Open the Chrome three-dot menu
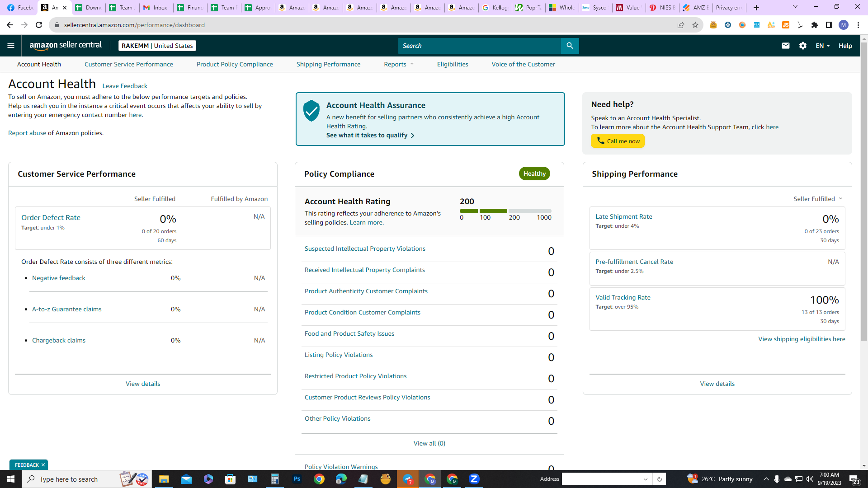The width and height of the screenshot is (868, 488). tap(858, 25)
